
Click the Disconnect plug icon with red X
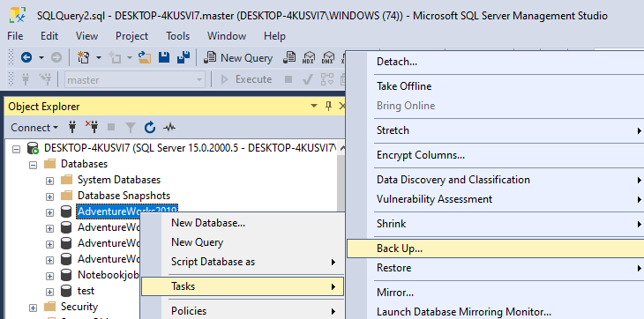(x=92, y=128)
